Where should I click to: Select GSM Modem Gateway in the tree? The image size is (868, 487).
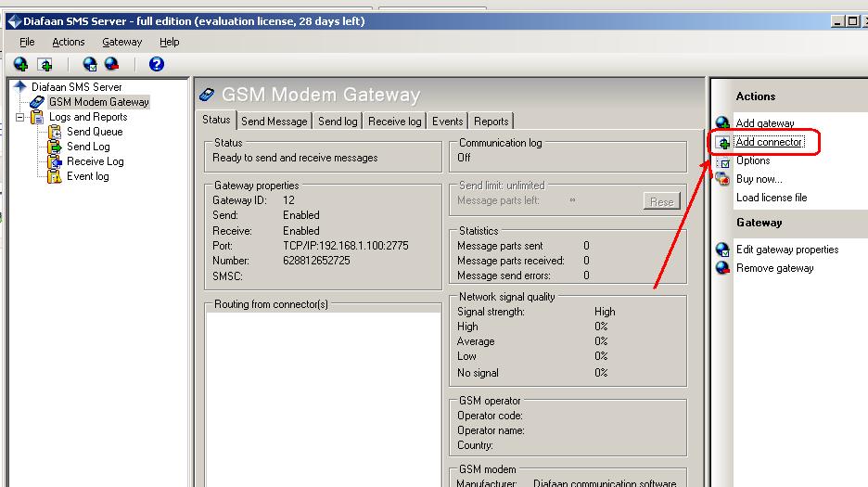98,102
